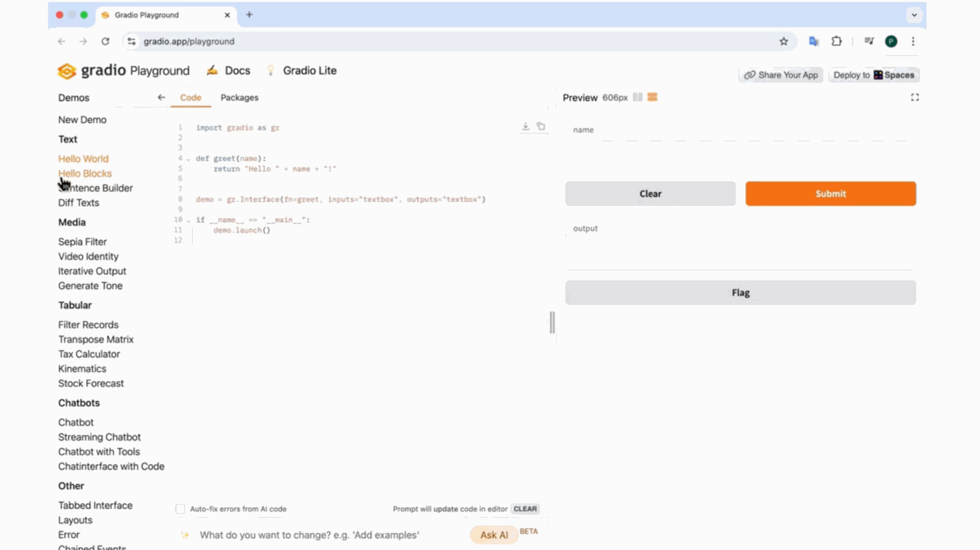Collapse the if block at line 10

point(188,220)
